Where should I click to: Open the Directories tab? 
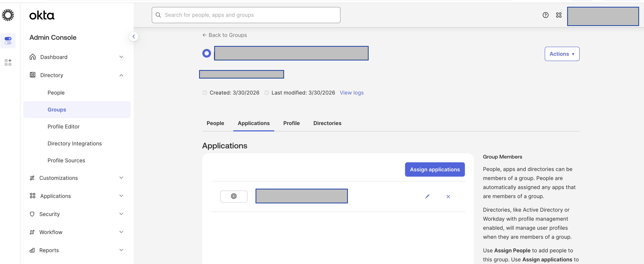[327, 123]
